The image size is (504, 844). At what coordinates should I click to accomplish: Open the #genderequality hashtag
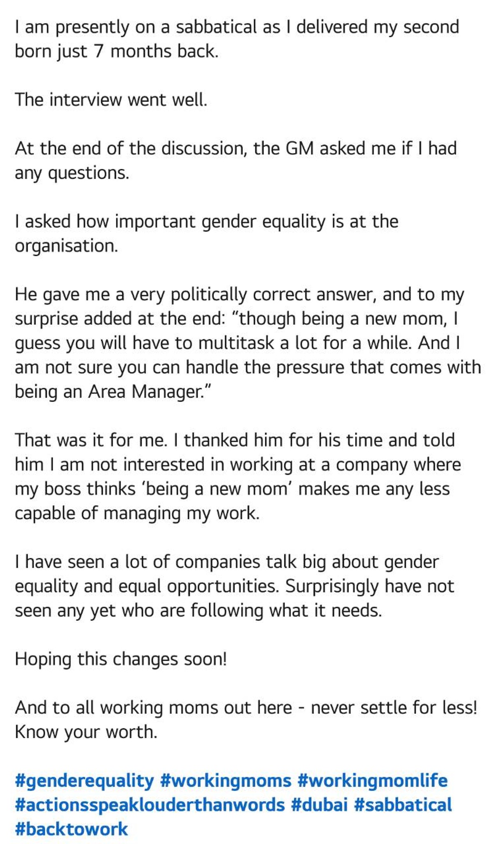click(84, 781)
